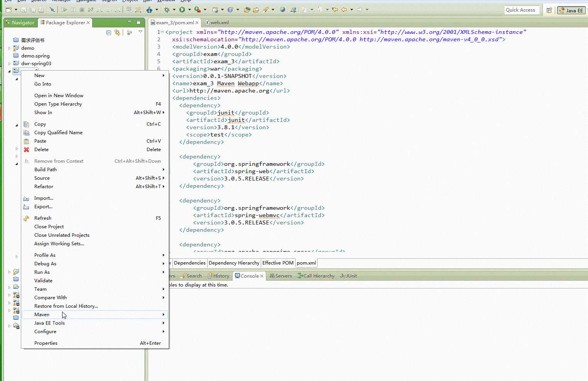Image resolution: width=588 pixels, height=381 pixels.
Task: Click the Terminate stop toolbar icon
Action: click(82, 10)
